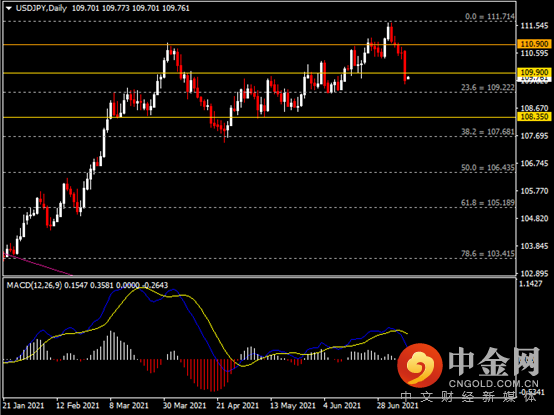Click the 21 Jan 2021 date marker
The image size is (554, 415).
[x=23, y=405]
